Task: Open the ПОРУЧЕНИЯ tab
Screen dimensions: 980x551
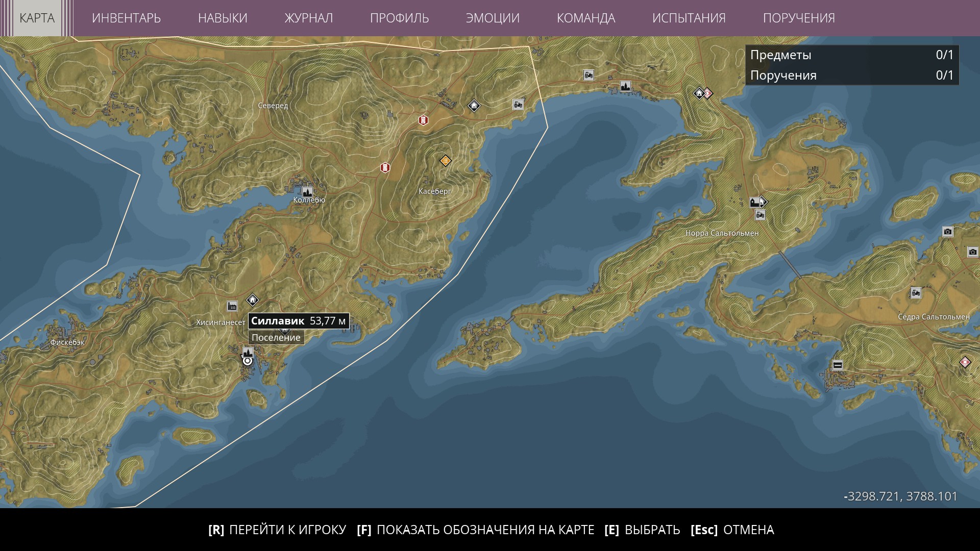Action: 799,18
